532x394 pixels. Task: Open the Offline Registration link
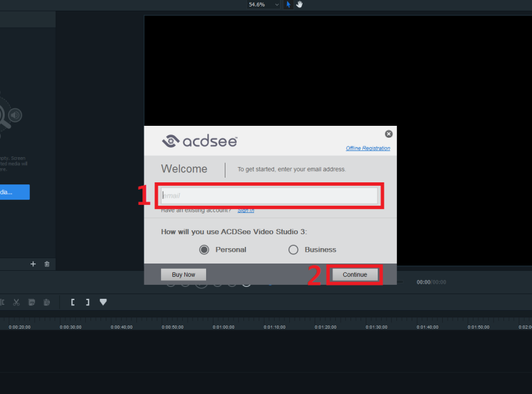pyautogui.click(x=368, y=148)
